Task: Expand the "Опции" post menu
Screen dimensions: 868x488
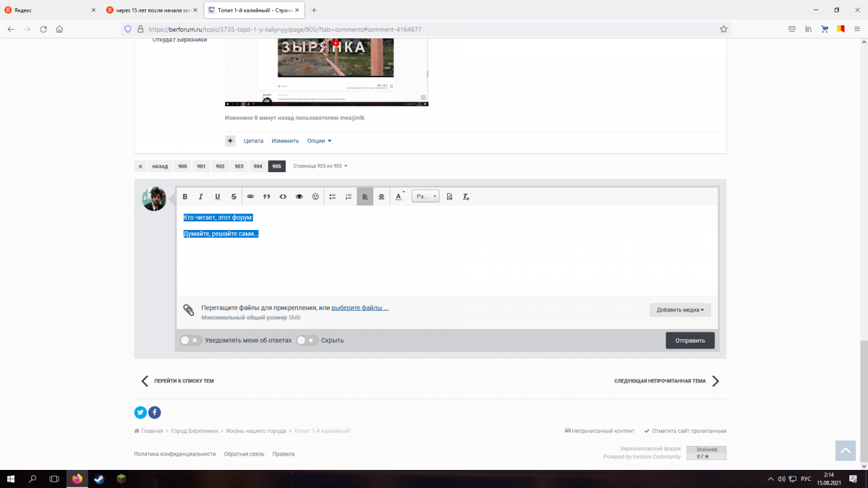Action: 319,141
